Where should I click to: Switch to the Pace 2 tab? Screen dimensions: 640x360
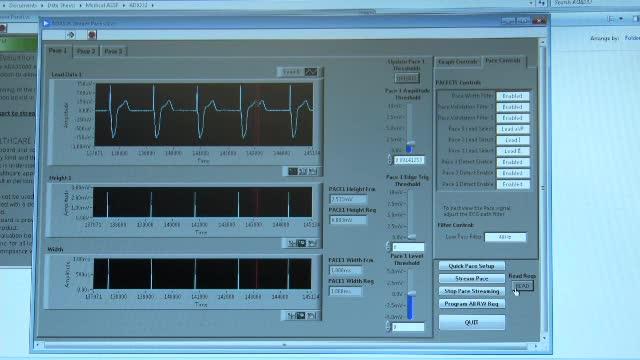tap(86, 51)
